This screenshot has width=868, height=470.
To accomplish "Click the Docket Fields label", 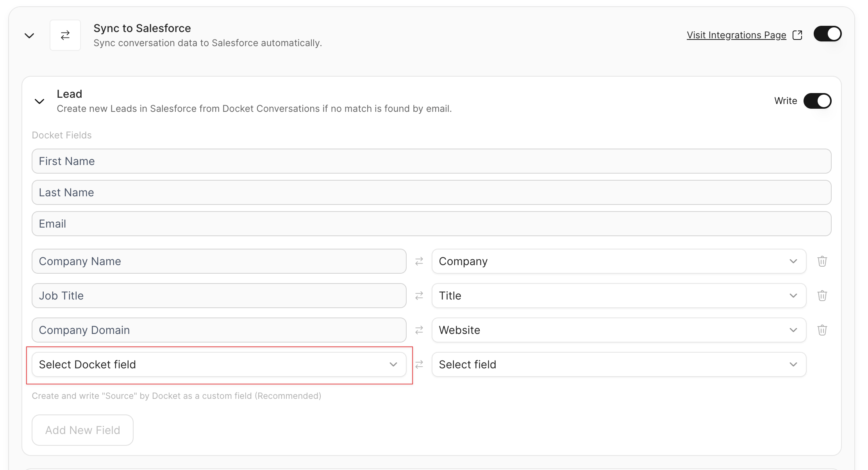I will point(62,135).
